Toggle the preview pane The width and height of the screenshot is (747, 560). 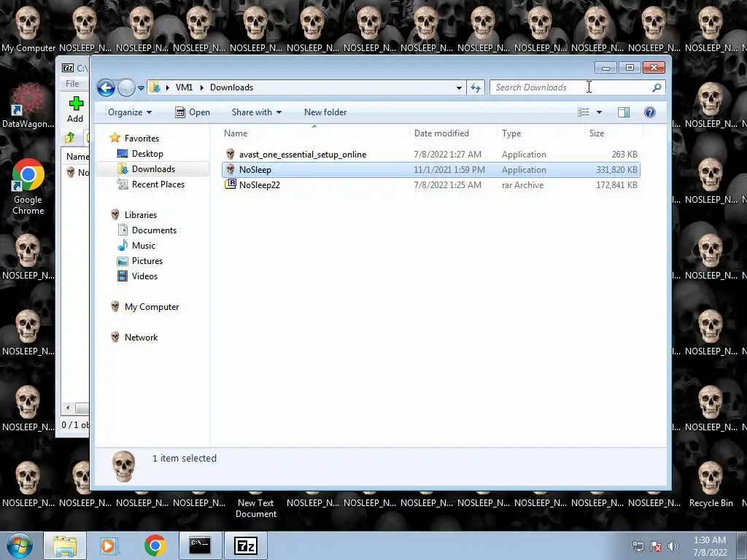pyautogui.click(x=624, y=112)
